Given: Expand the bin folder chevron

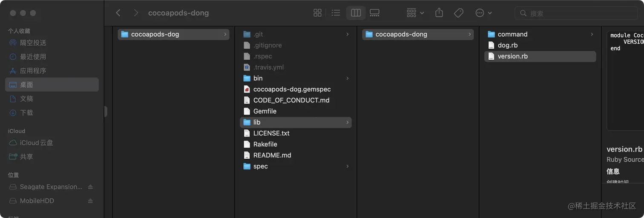Looking at the screenshot, I should tap(348, 78).
